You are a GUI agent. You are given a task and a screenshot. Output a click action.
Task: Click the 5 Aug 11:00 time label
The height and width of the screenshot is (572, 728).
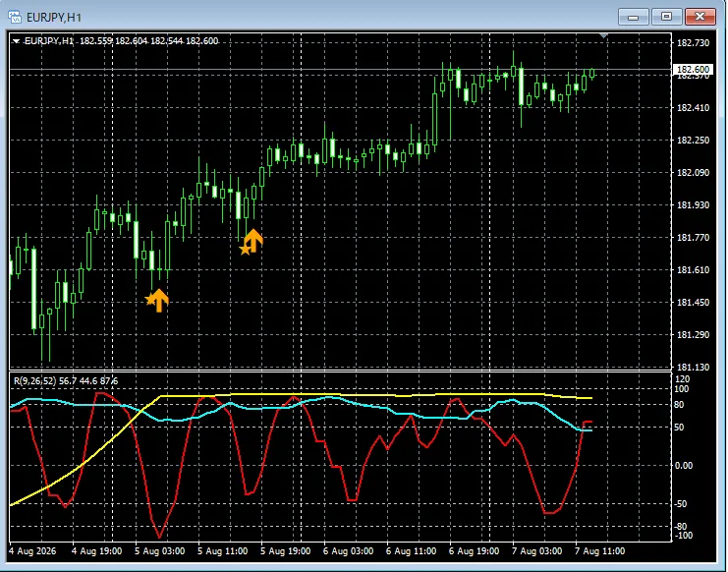click(x=222, y=551)
